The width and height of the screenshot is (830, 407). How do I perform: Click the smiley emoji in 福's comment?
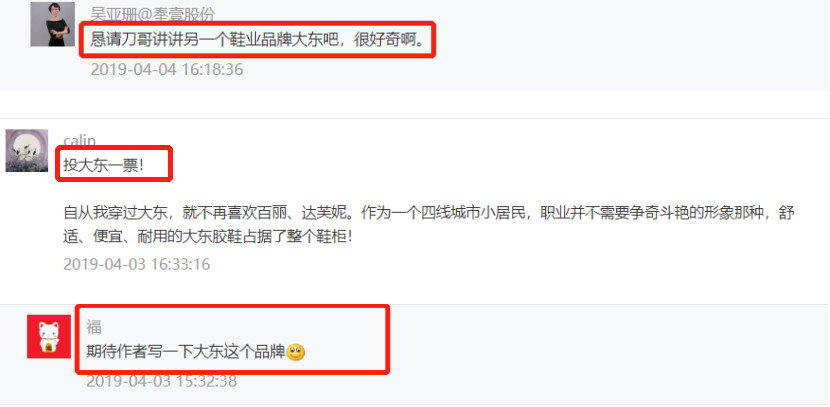tap(296, 352)
